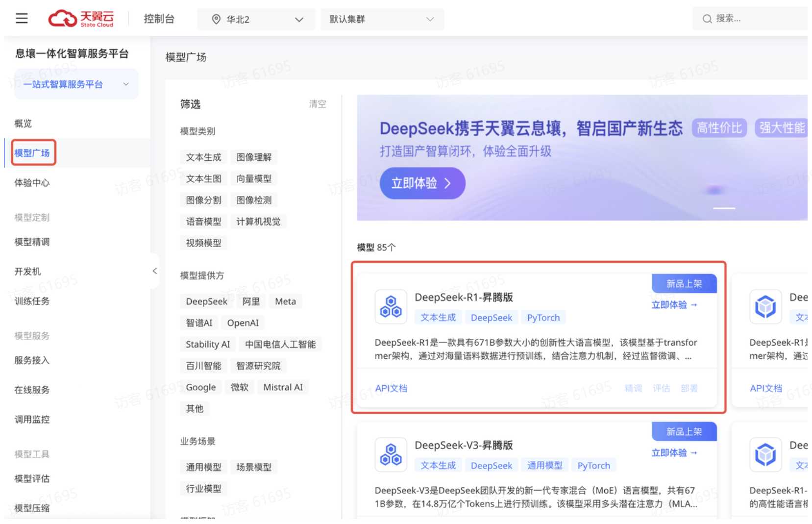This screenshot has width=812, height=524.
Task: Open the 华北2 region dropdown
Action: [x=256, y=19]
